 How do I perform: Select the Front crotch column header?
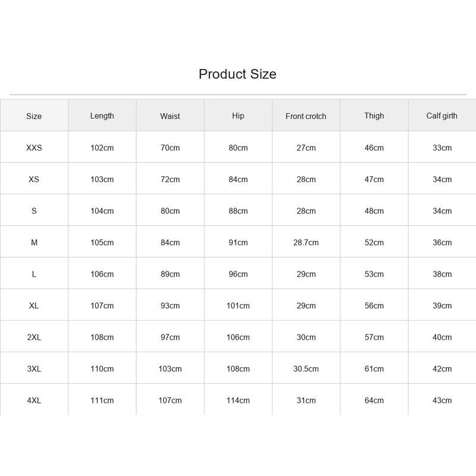(x=306, y=116)
